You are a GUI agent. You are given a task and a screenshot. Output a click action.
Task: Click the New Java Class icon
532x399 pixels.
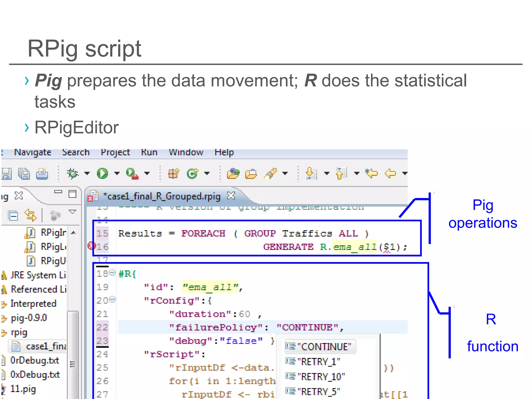click(x=192, y=173)
